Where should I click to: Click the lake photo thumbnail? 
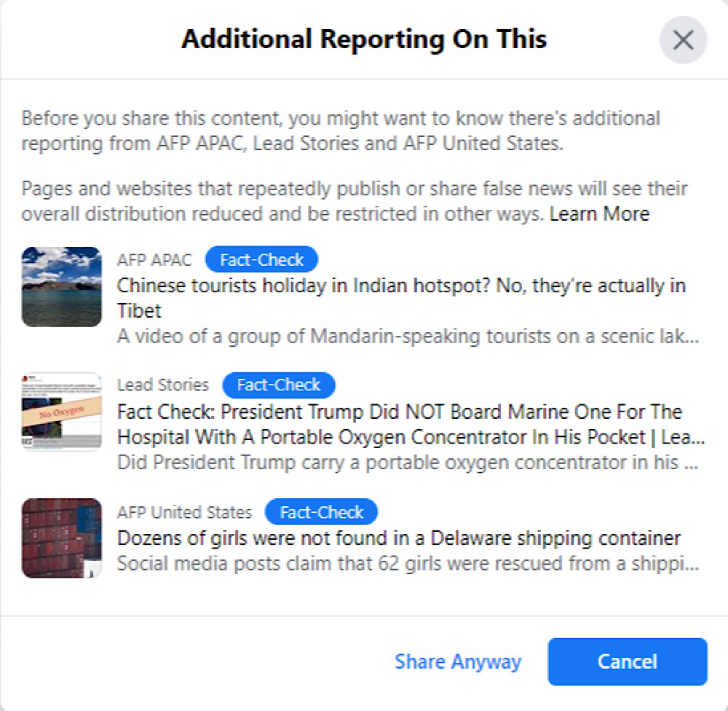pyautogui.click(x=61, y=287)
